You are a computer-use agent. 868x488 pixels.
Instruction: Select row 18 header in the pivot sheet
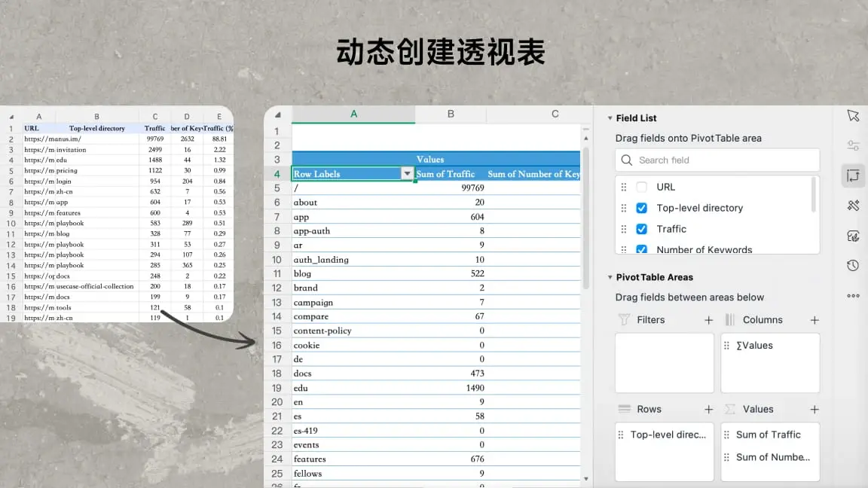click(x=277, y=374)
